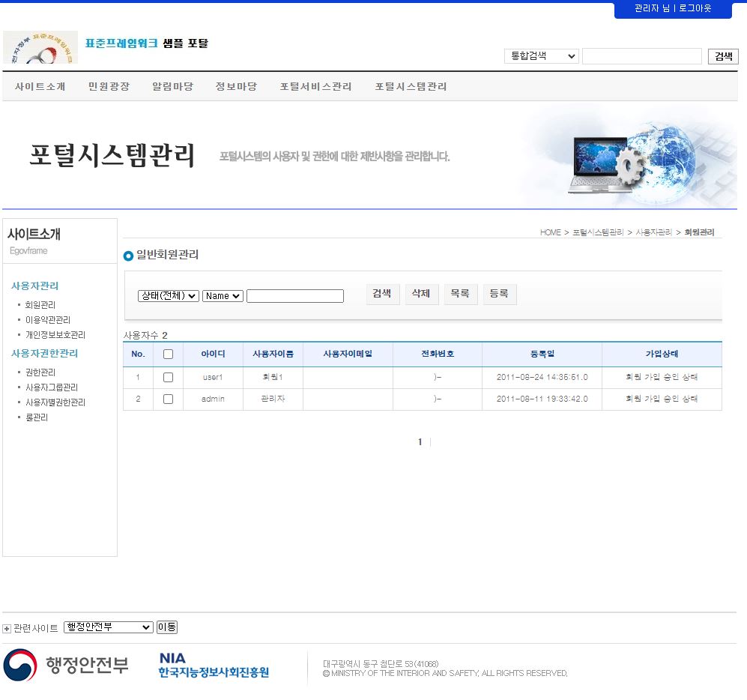The image size is (747, 700).
Task: Click the 로그아웃 link at top right
Action: point(695,8)
